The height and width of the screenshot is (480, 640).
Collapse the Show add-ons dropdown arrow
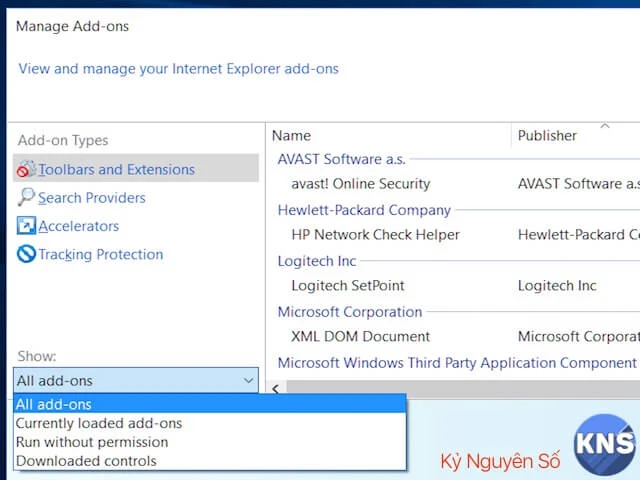[x=248, y=381]
